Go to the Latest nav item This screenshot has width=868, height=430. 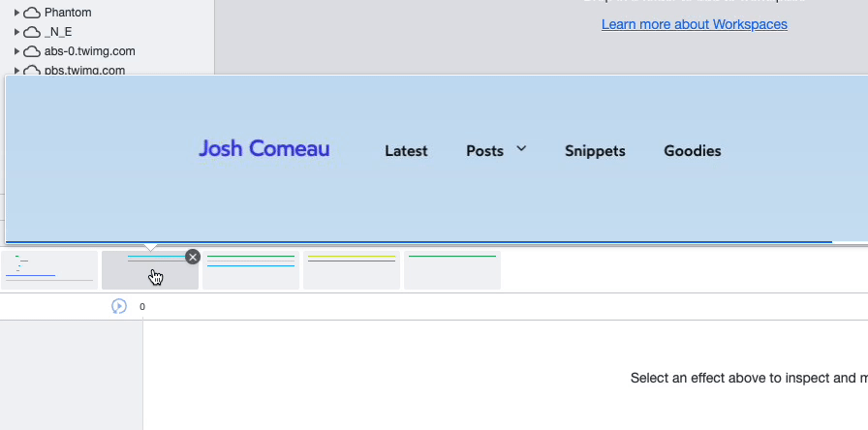coord(406,151)
